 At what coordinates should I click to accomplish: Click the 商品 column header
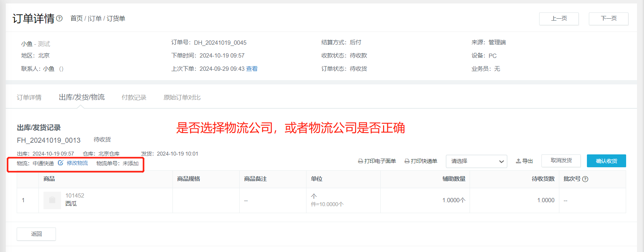pyautogui.click(x=49, y=179)
